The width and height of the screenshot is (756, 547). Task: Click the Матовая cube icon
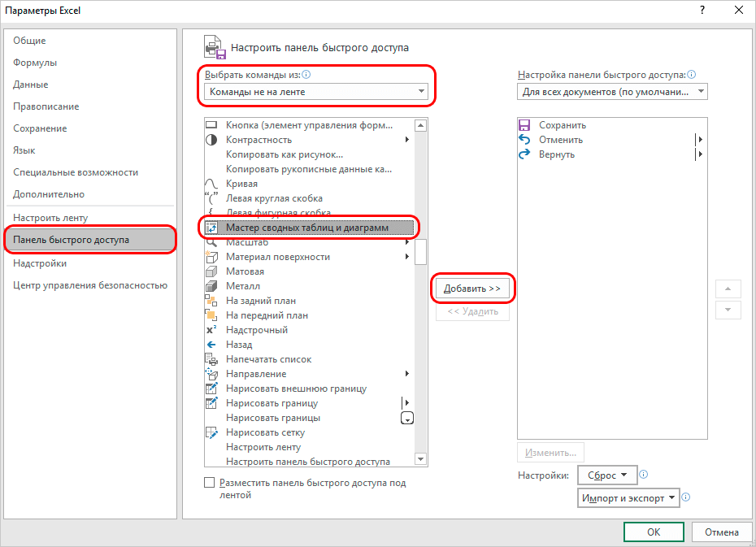pyautogui.click(x=211, y=271)
